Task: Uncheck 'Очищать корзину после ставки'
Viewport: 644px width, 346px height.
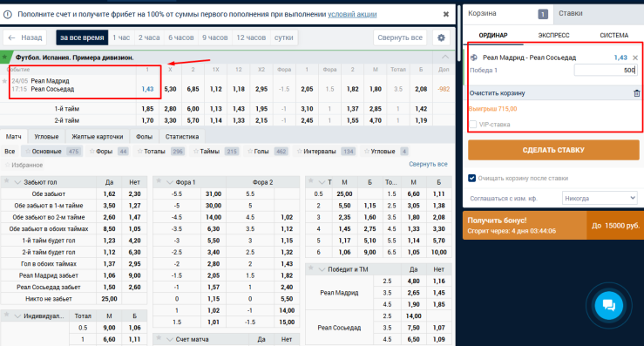Action: click(472, 178)
